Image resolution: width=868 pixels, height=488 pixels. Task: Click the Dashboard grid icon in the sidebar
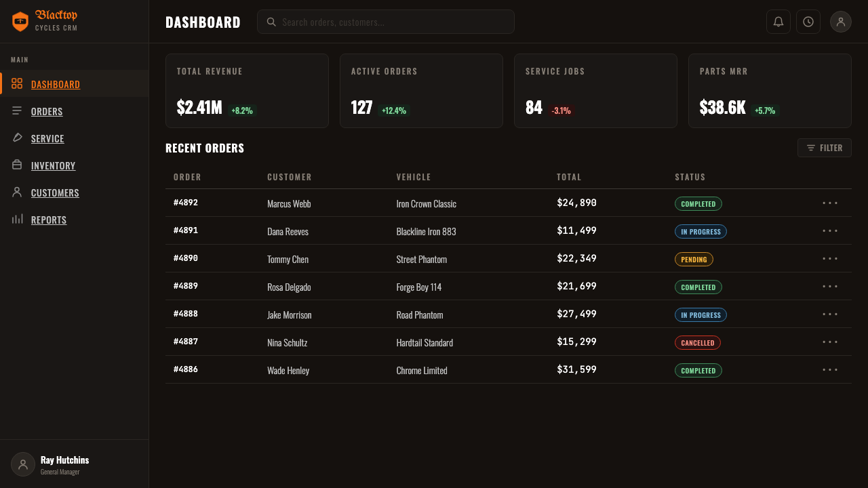click(x=17, y=83)
